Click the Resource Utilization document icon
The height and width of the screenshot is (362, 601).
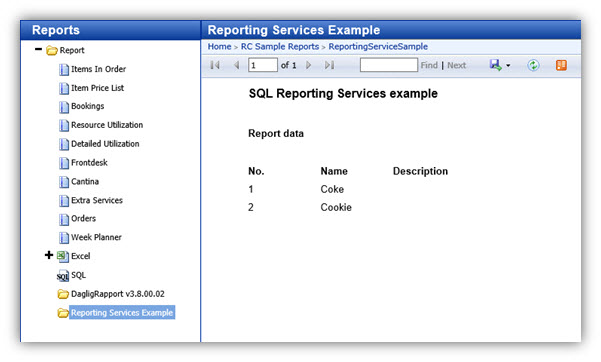pyautogui.click(x=64, y=125)
